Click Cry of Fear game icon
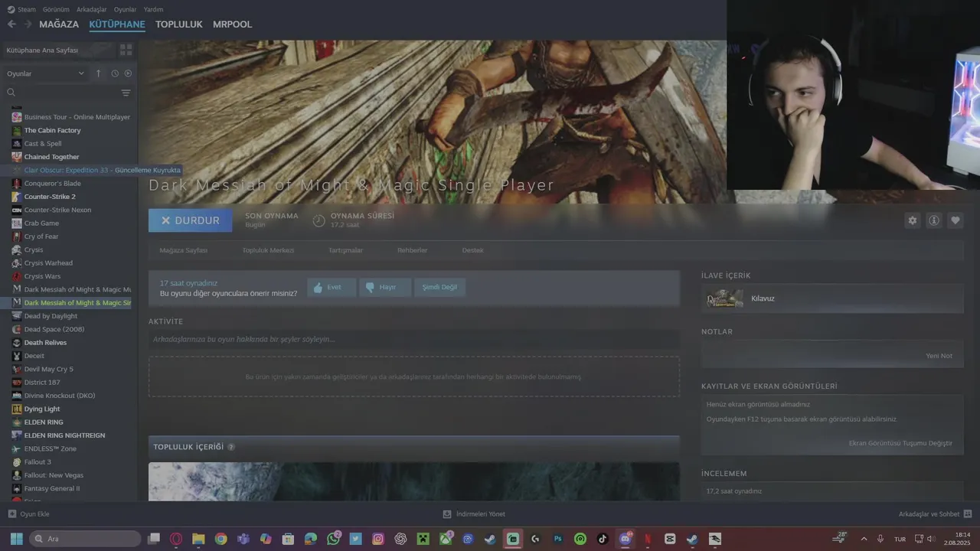Screen dimensions: 980x551 [x=17, y=236]
